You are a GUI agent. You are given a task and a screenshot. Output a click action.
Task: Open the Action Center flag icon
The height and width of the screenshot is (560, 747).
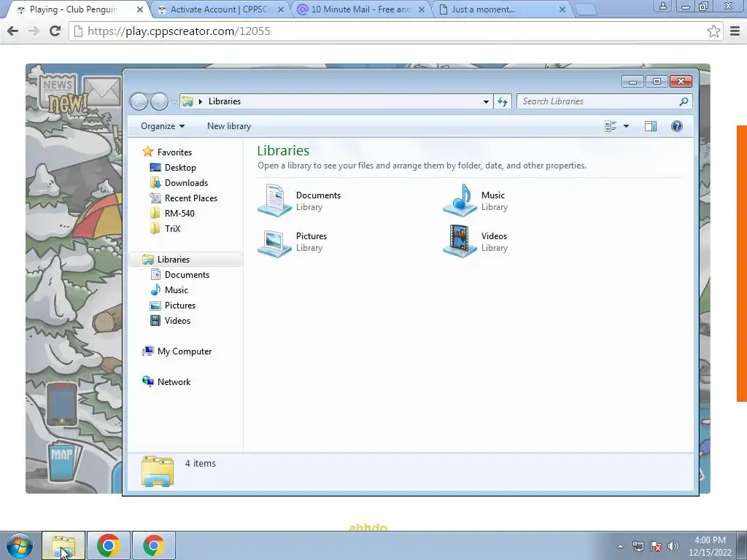pos(656,547)
